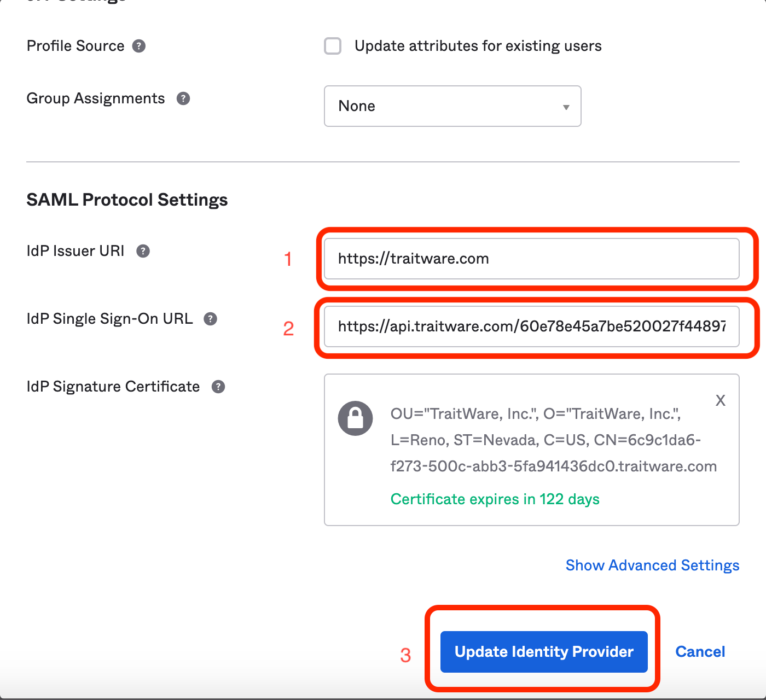This screenshot has width=766, height=700.
Task: Click the Update attributes for existing users label
Action: click(478, 46)
